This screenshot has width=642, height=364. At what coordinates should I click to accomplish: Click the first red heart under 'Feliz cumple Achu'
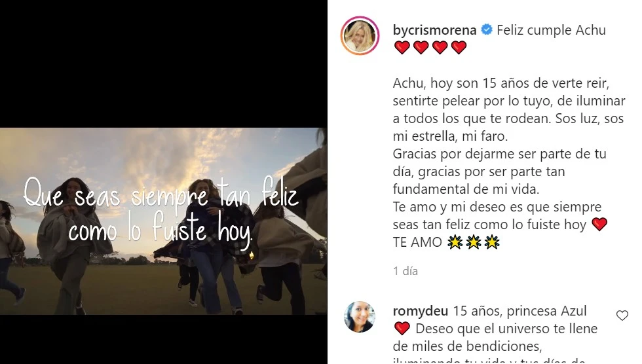point(402,47)
